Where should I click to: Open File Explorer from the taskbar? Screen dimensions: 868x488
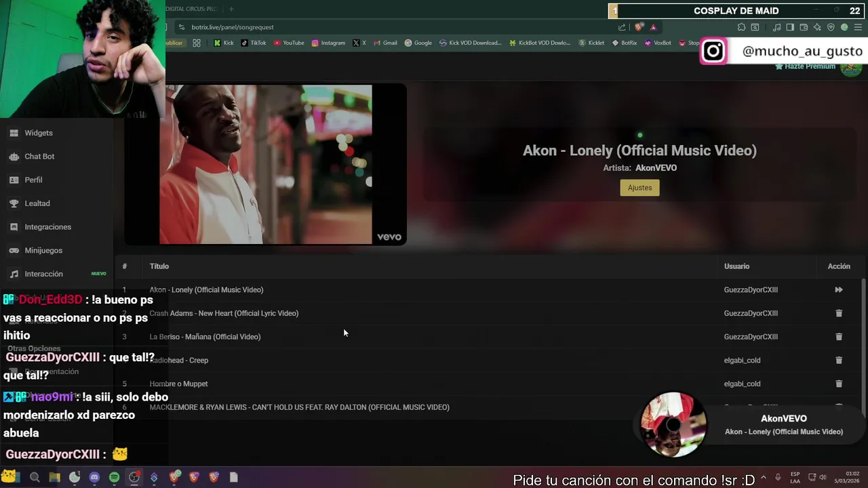(x=54, y=477)
